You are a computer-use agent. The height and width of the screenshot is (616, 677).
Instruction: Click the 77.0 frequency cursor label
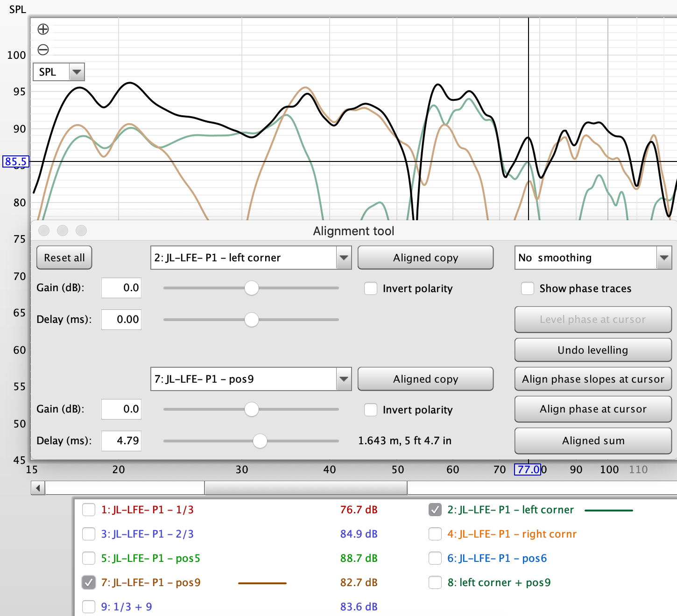(528, 469)
